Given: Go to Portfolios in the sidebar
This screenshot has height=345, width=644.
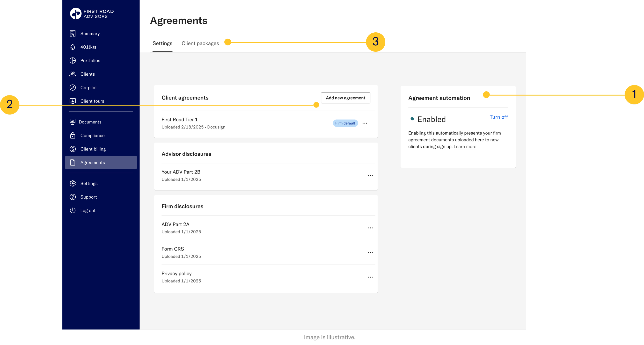Looking at the screenshot, I should pos(101,60).
